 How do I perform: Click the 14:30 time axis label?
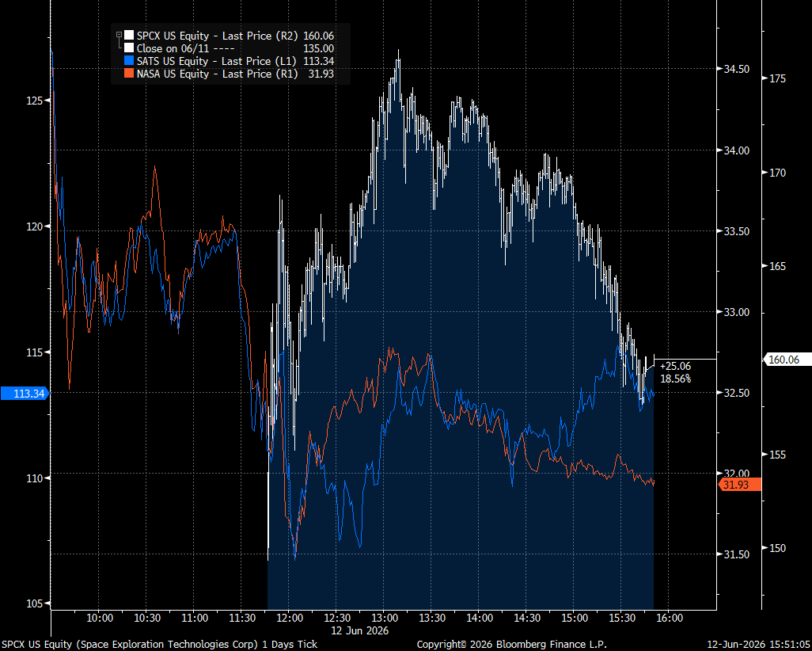(x=527, y=618)
